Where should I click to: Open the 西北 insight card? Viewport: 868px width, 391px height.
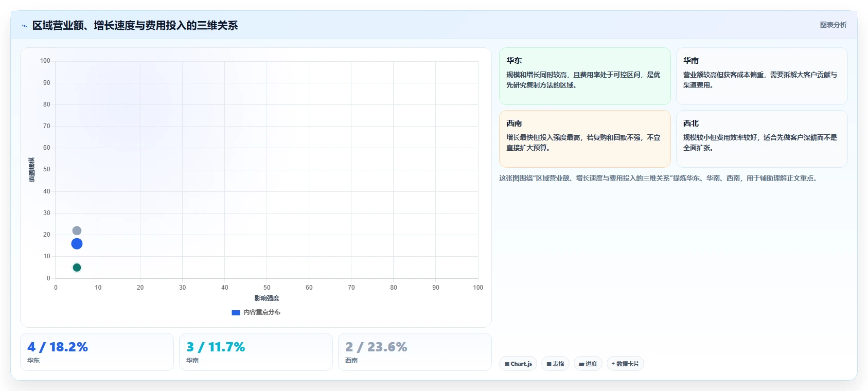pyautogui.click(x=761, y=139)
